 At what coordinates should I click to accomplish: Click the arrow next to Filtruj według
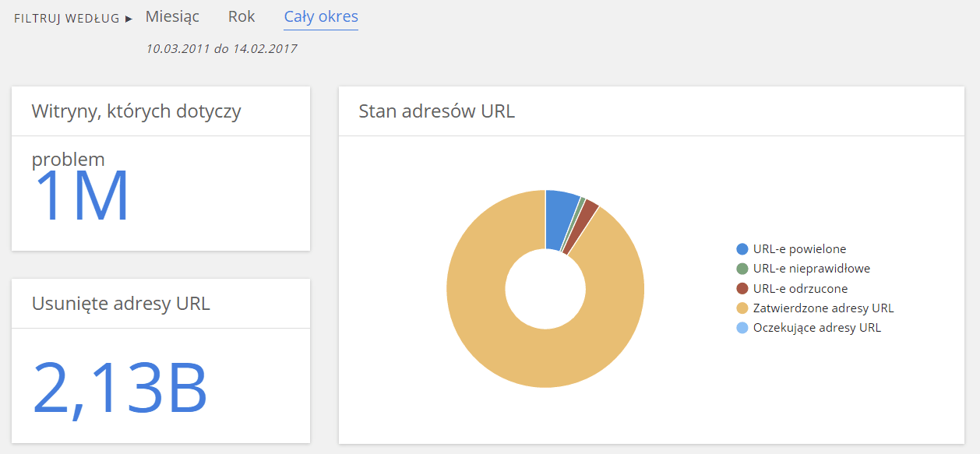pyautogui.click(x=129, y=19)
